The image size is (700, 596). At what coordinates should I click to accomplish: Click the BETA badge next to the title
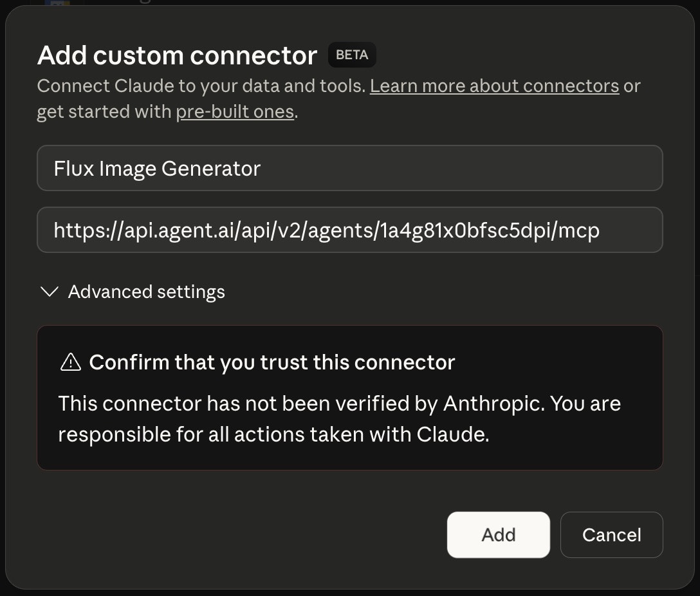click(x=351, y=55)
